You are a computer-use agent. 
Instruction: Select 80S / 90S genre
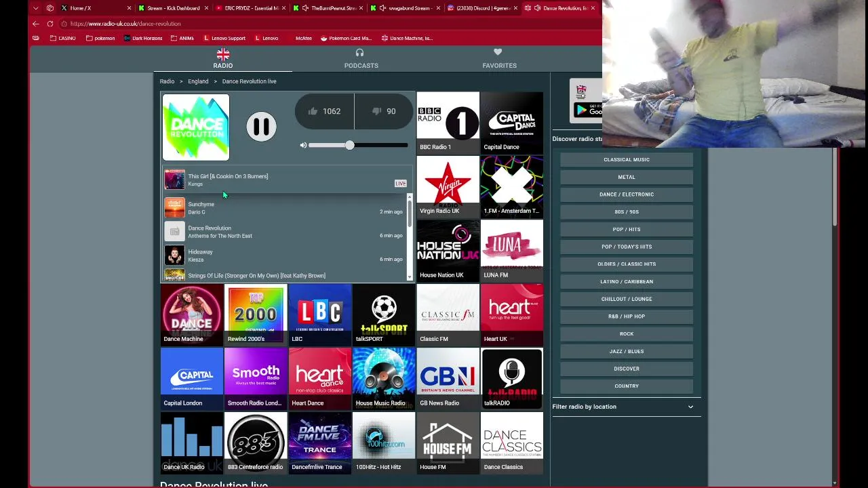[x=627, y=211]
